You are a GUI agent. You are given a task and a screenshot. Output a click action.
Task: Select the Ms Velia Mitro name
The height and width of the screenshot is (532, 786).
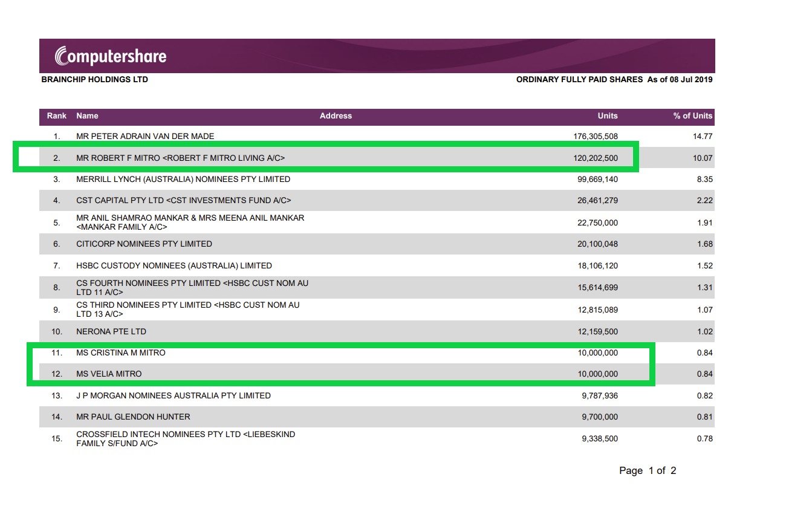(x=109, y=374)
